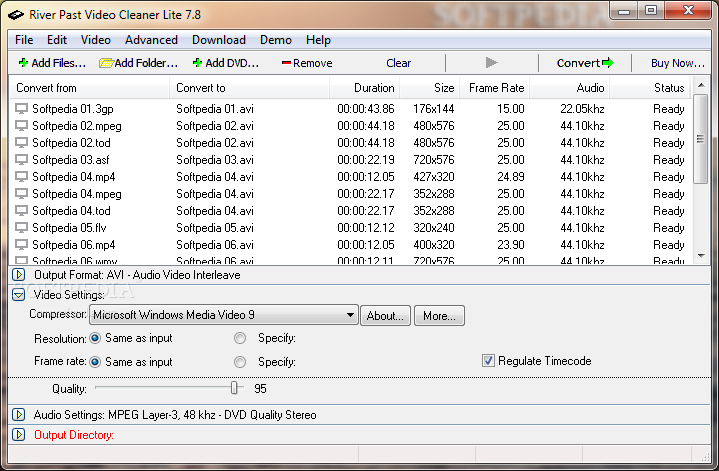Open the Demo menu
This screenshot has width=719, height=471.
tap(276, 40)
